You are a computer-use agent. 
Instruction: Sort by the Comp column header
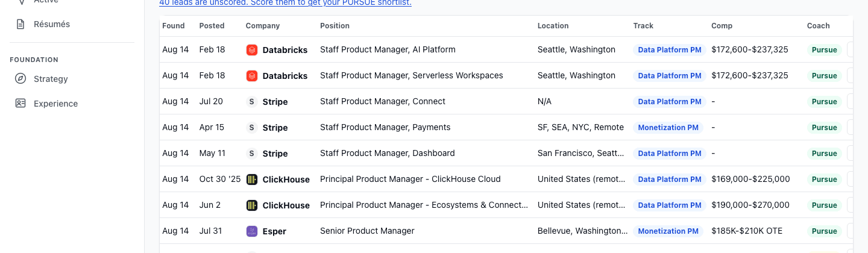722,26
